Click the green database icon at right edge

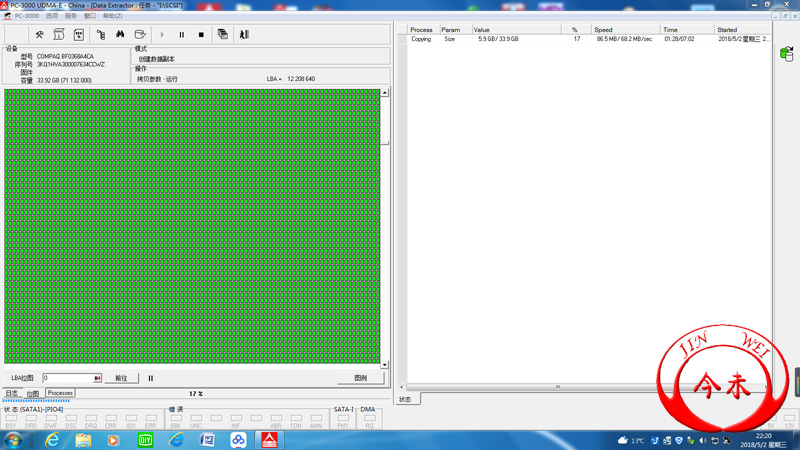pos(786,54)
